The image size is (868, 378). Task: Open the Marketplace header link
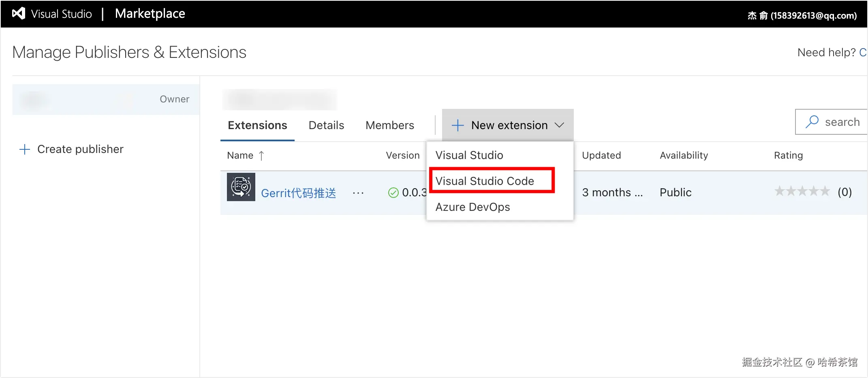tap(150, 14)
